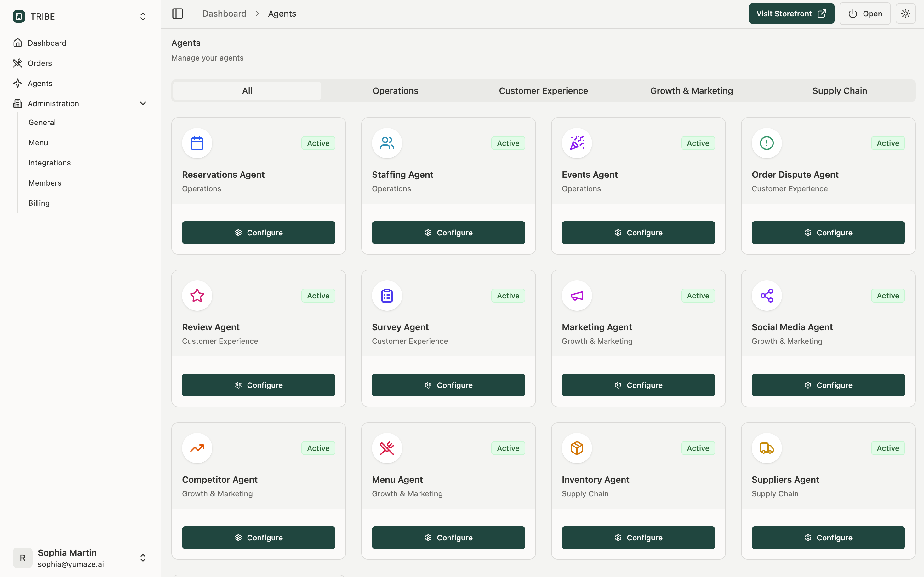This screenshot has width=924, height=577.
Task: Click the Social Media Agent share icon
Action: (766, 295)
